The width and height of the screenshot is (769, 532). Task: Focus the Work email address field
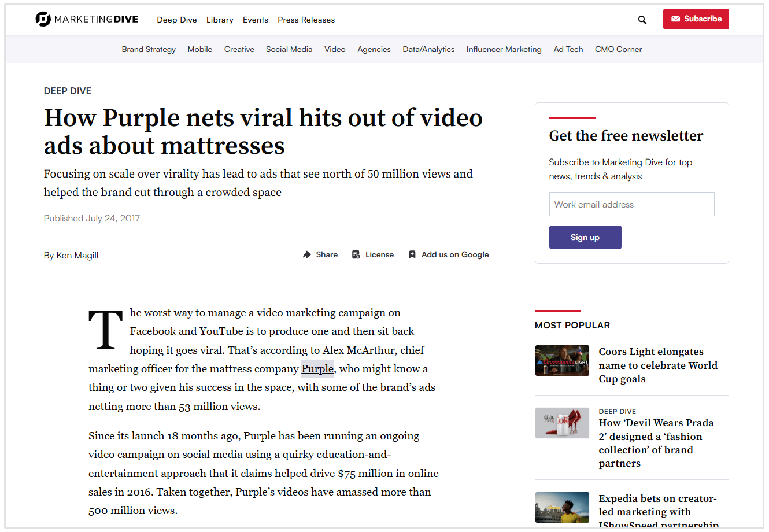(631, 204)
